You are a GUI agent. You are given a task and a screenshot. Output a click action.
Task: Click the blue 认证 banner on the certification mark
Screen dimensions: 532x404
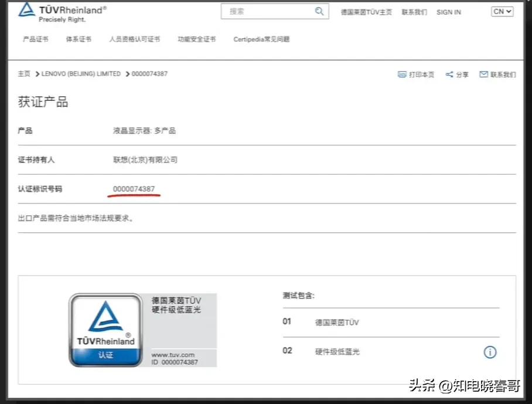coord(105,355)
